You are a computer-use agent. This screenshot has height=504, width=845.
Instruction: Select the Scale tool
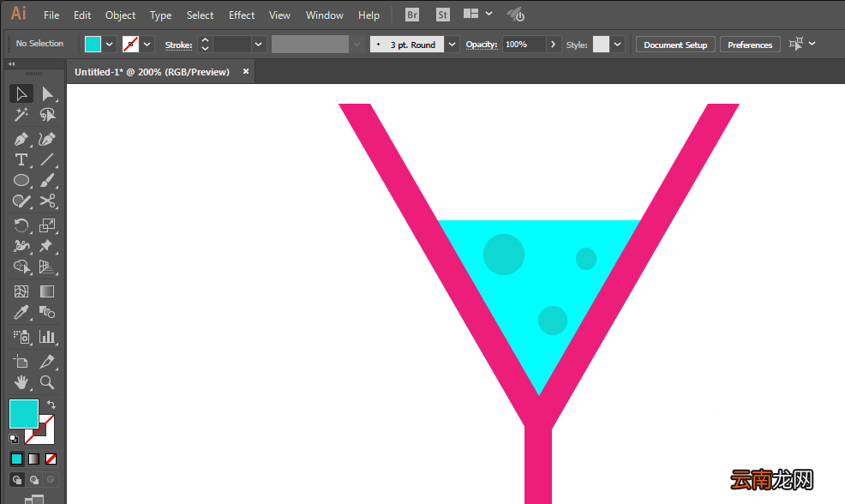click(x=47, y=225)
